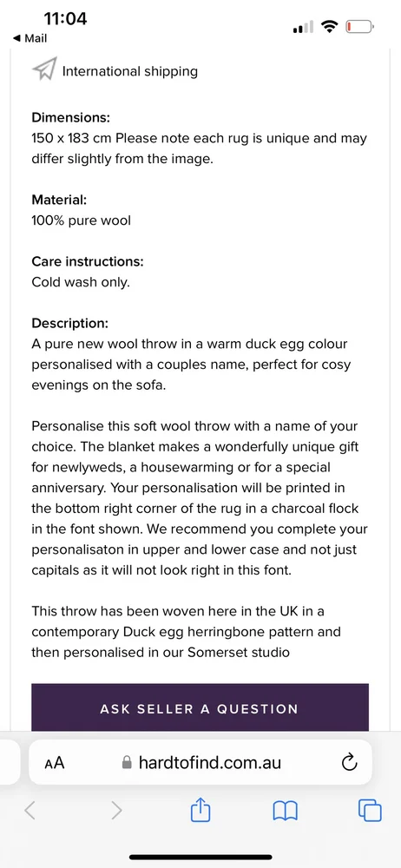Tap the Description heading

coord(69,323)
